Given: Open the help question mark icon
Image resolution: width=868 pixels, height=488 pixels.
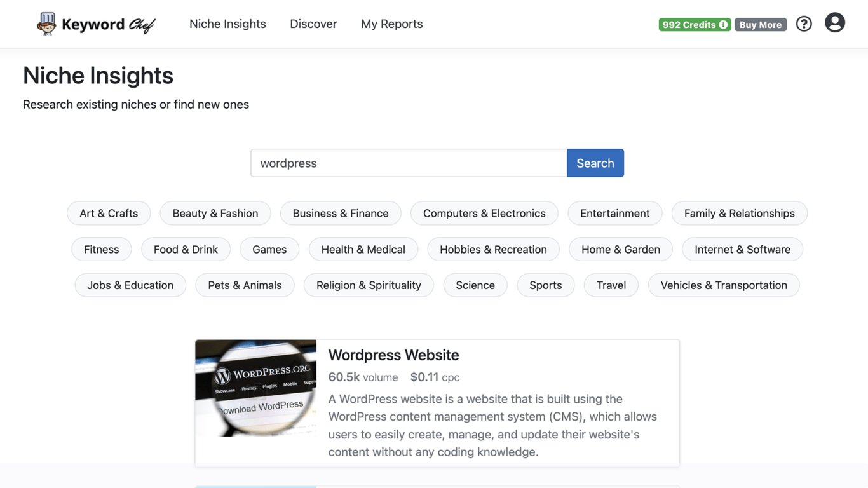Looking at the screenshot, I should click(x=804, y=24).
